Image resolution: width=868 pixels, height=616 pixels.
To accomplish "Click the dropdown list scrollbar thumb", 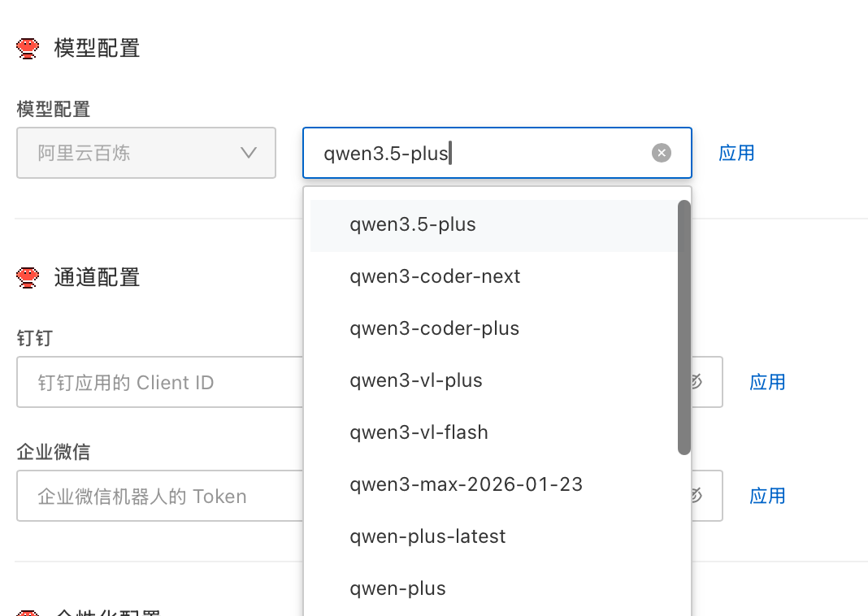I will [684, 327].
